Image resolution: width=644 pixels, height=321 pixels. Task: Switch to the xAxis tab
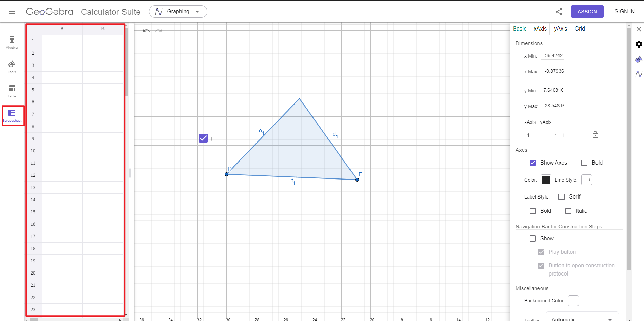coord(540,29)
